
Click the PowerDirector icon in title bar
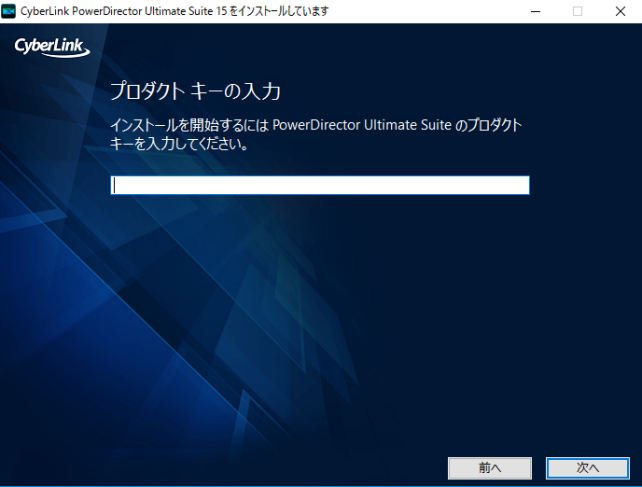[x=9, y=11]
